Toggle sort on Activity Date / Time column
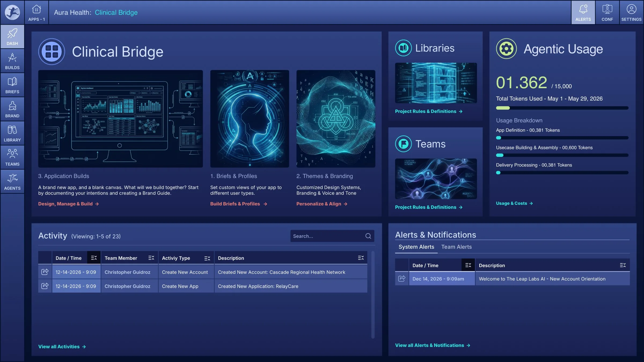 (x=94, y=258)
